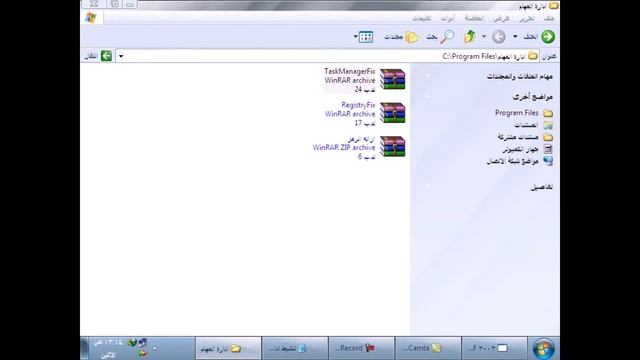
Task: Click the green Back arrow button
Action: point(548,37)
